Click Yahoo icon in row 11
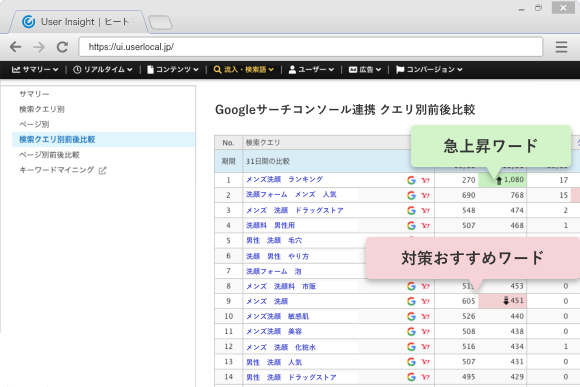Screen dimensions: 580x387 tap(425, 332)
